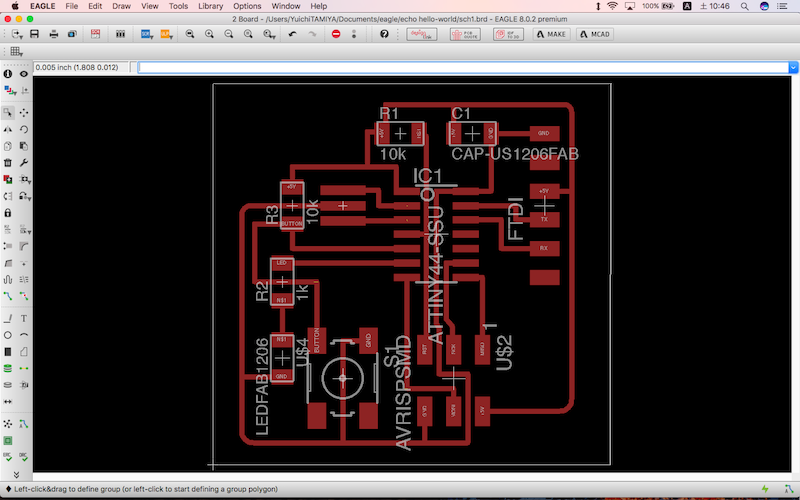Click the Zoom to fit icon
800x500 pixels.
tap(190, 34)
